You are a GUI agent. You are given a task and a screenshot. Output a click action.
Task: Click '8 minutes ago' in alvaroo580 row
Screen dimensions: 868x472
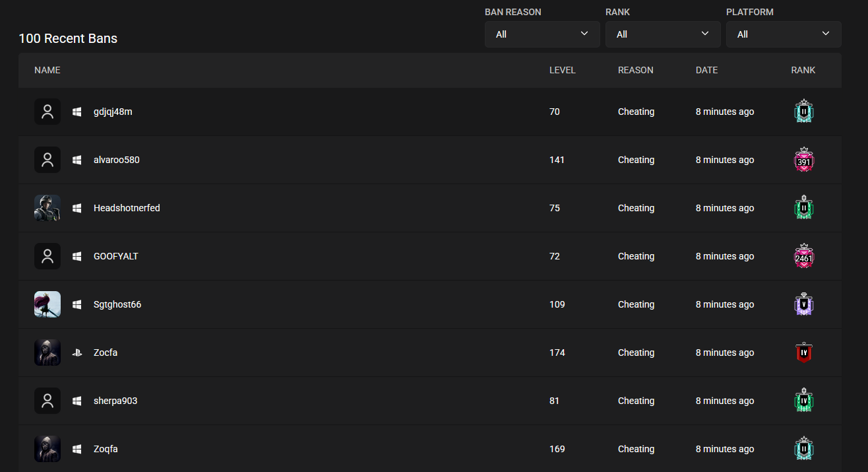[725, 160]
